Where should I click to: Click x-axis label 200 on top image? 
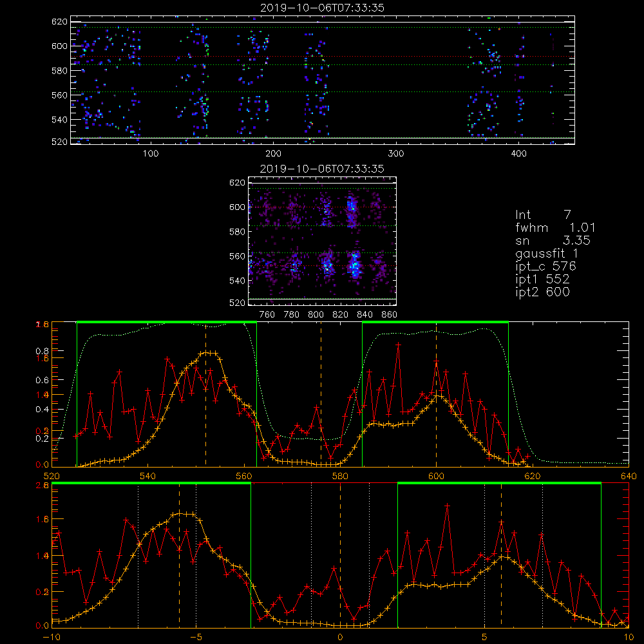tap(273, 154)
